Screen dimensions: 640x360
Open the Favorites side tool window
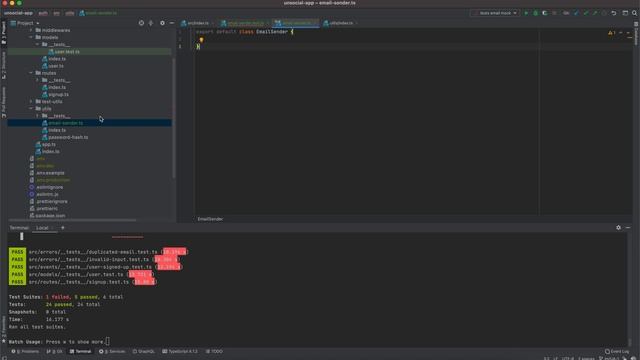tap(4, 329)
